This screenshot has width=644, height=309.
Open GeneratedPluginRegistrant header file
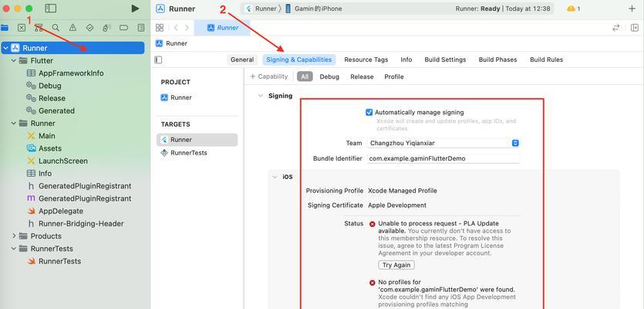click(79, 186)
